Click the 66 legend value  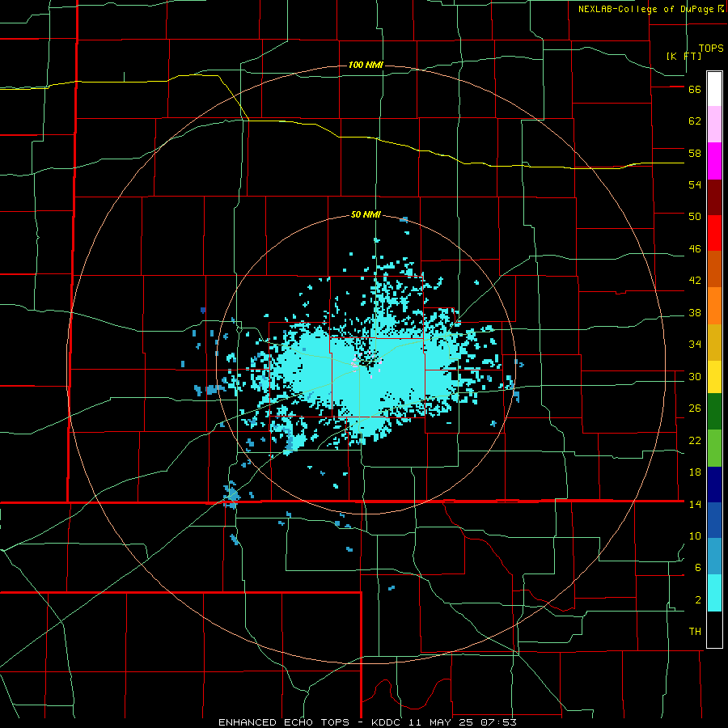point(695,90)
